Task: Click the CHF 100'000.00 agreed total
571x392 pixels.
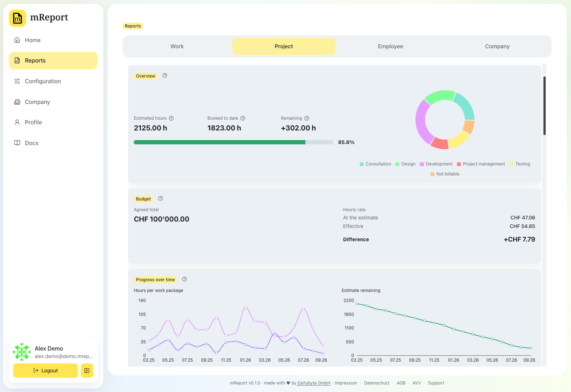Action: click(x=162, y=219)
